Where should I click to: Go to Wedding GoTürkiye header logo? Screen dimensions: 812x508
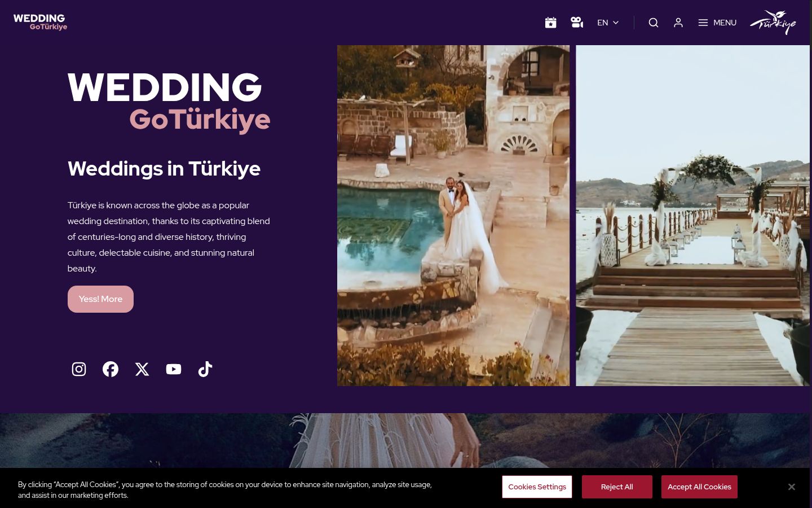[40, 22]
